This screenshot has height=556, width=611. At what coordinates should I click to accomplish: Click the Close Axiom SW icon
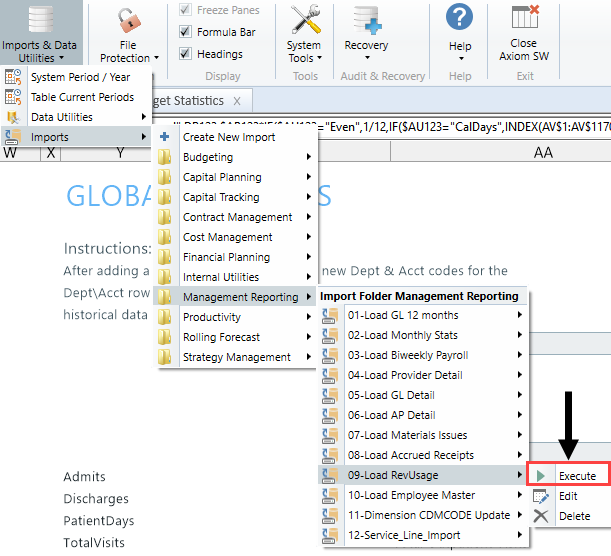(523, 18)
